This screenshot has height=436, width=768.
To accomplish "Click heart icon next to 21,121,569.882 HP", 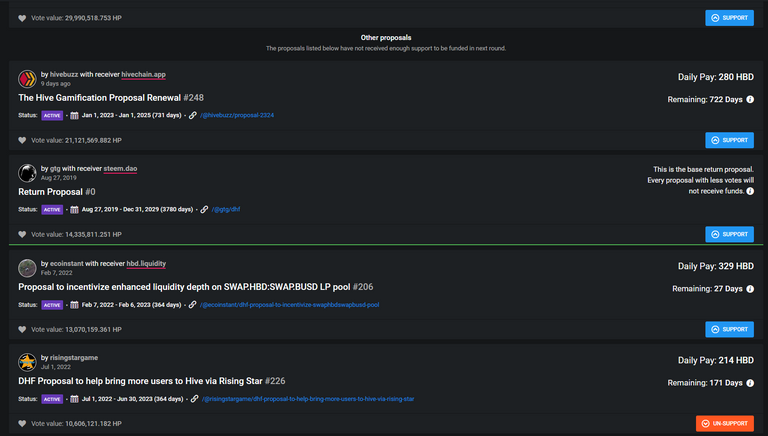I will pos(22,140).
